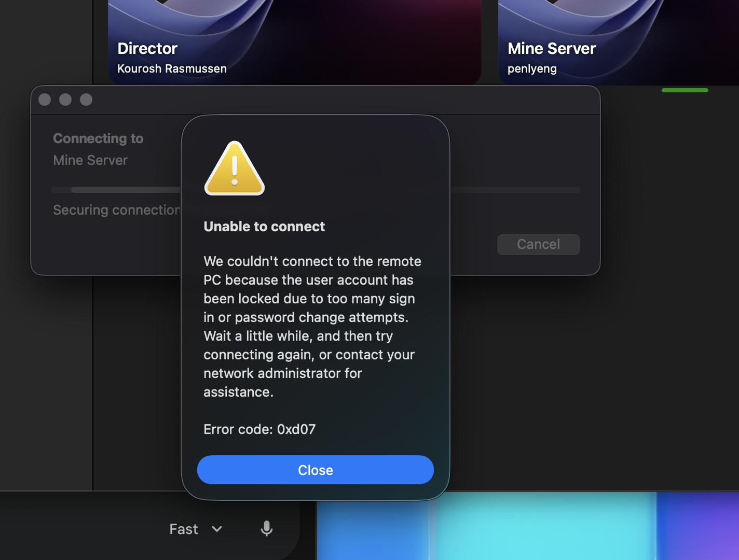Select the Mine Server tab card
The height and width of the screenshot is (560, 739).
pyautogui.click(x=597, y=41)
